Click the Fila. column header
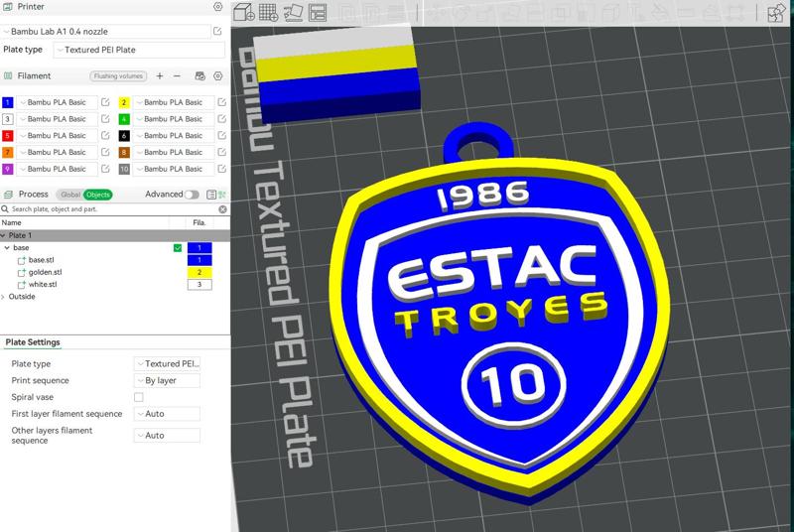 click(x=199, y=222)
